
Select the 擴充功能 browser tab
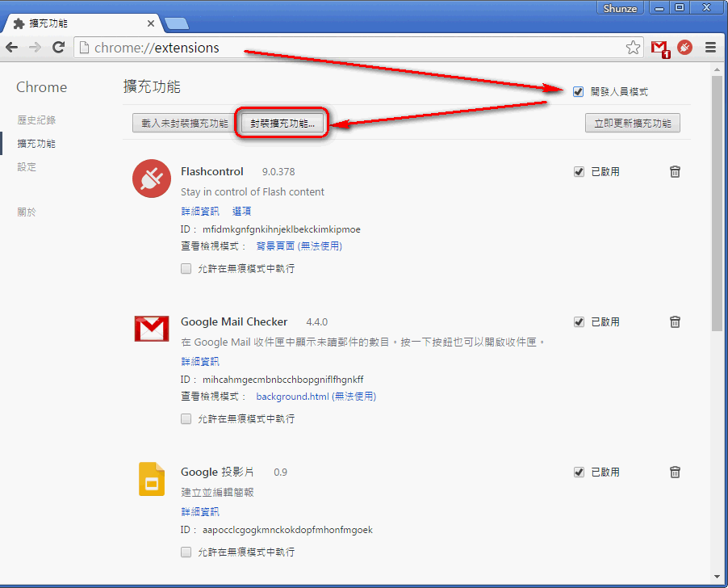coord(82,23)
